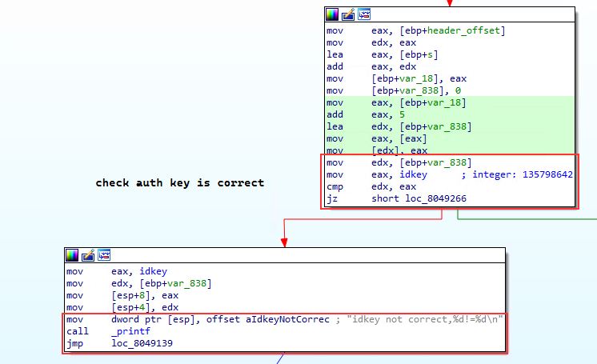This screenshot has width=597, height=364.
Task: Select the _printf call operand
Action: (x=130, y=330)
